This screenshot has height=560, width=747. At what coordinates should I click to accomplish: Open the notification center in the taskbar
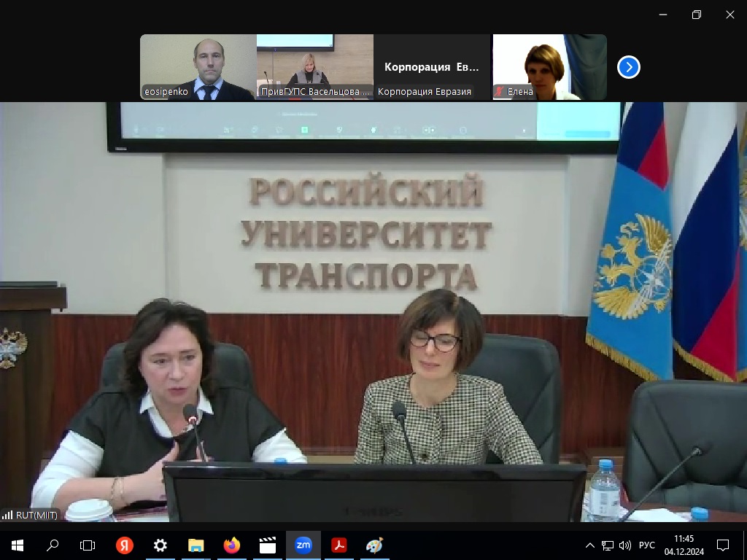pyautogui.click(x=723, y=545)
